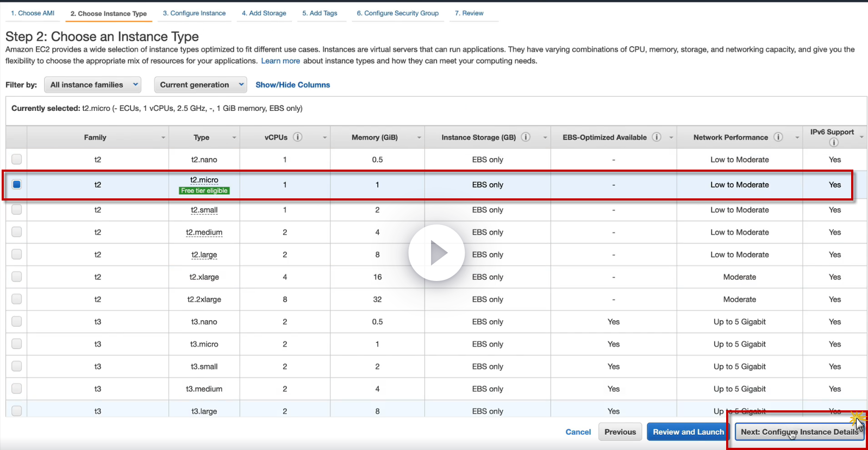
Task: Click the IPv6 Support info icon
Action: point(834,142)
